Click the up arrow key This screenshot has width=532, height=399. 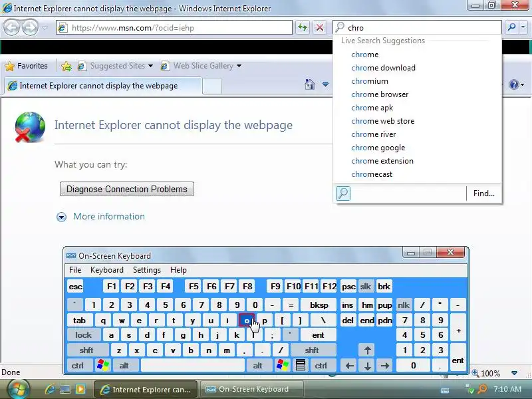368,350
